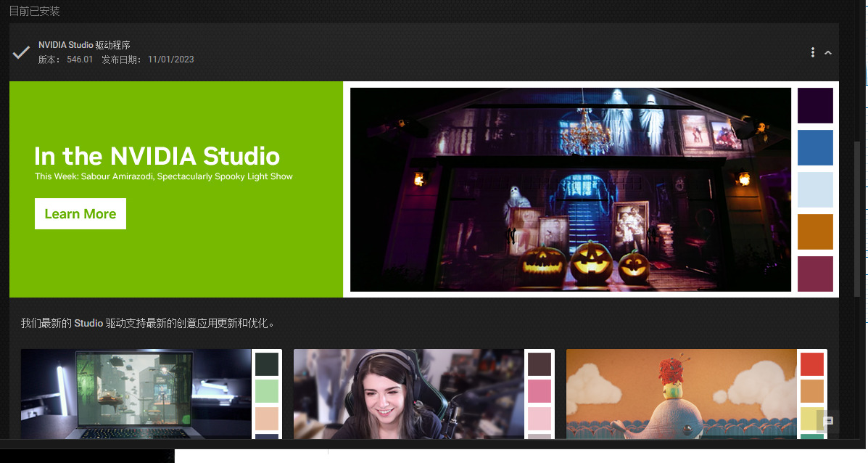The height and width of the screenshot is (463, 868).
Task: Collapse the NVIDIA Studio driver section
Action: click(x=827, y=52)
